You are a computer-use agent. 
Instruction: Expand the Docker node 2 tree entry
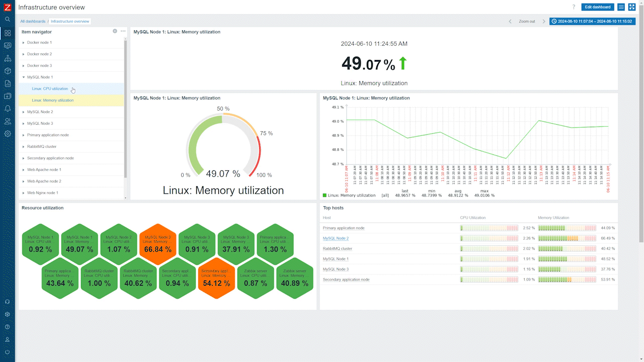[24, 54]
